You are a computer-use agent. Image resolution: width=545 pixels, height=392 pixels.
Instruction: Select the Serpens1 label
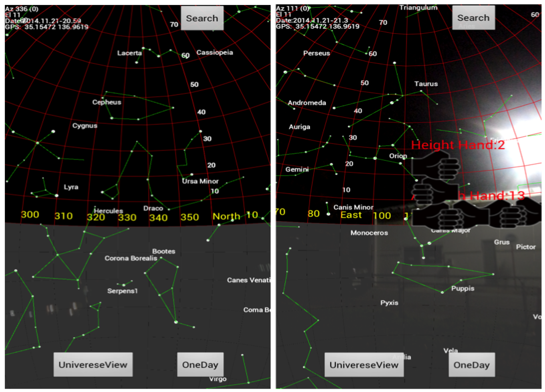pos(122,291)
